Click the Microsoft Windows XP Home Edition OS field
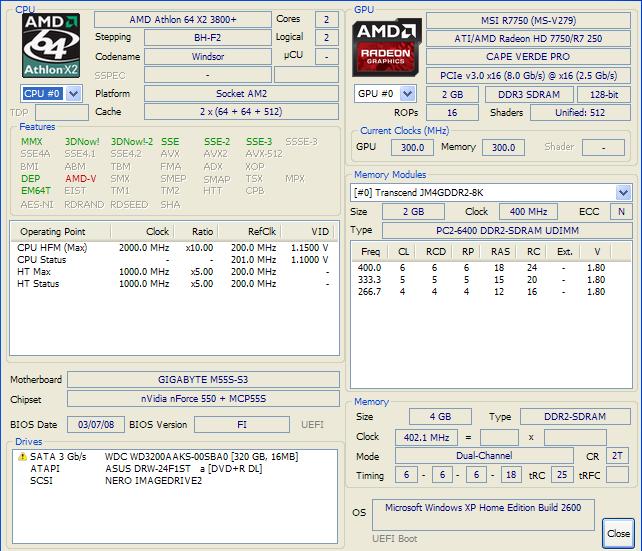 [x=483, y=515]
